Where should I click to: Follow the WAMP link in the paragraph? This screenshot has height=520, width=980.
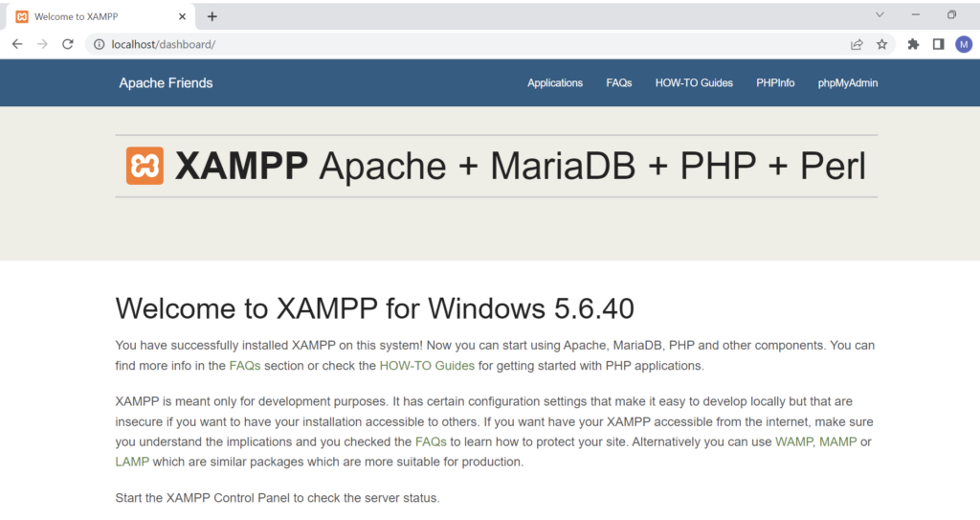[x=794, y=441]
